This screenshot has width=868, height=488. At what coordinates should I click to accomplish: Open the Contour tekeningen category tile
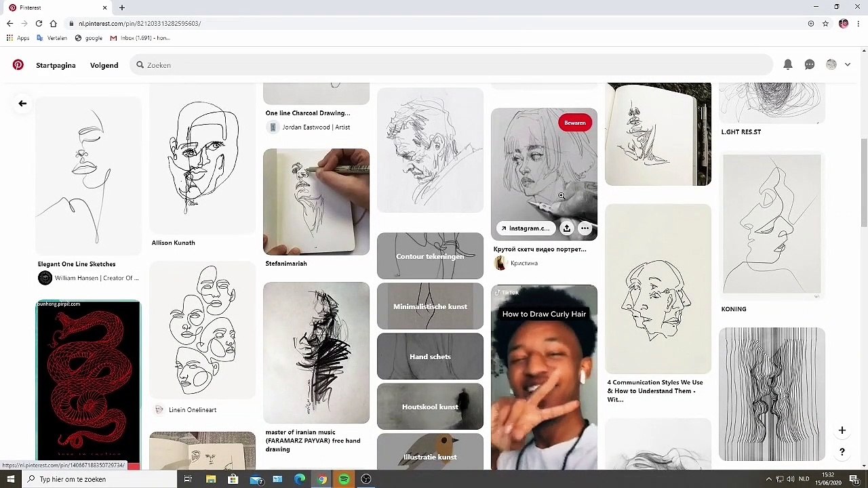click(430, 256)
